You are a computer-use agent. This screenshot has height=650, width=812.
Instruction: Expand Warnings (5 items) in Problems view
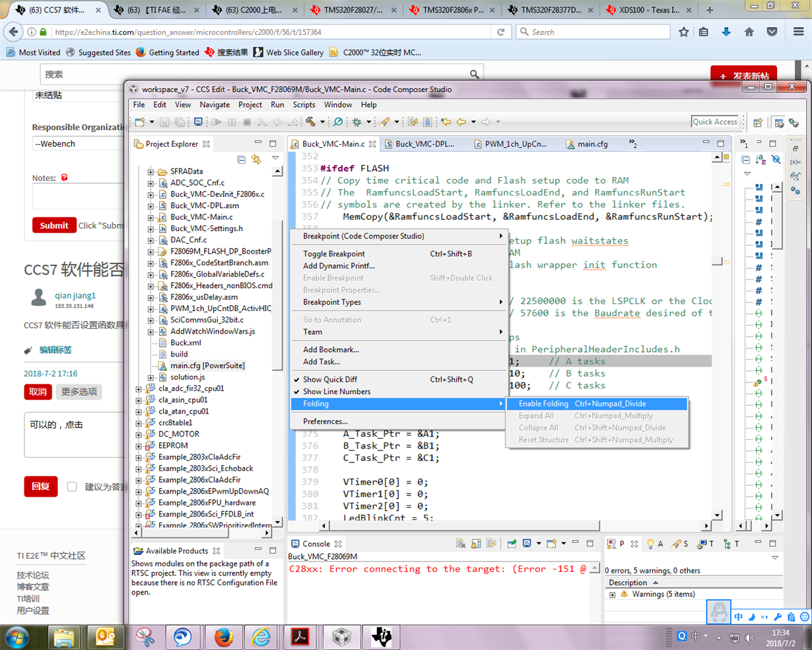pyautogui.click(x=613, y=595)
